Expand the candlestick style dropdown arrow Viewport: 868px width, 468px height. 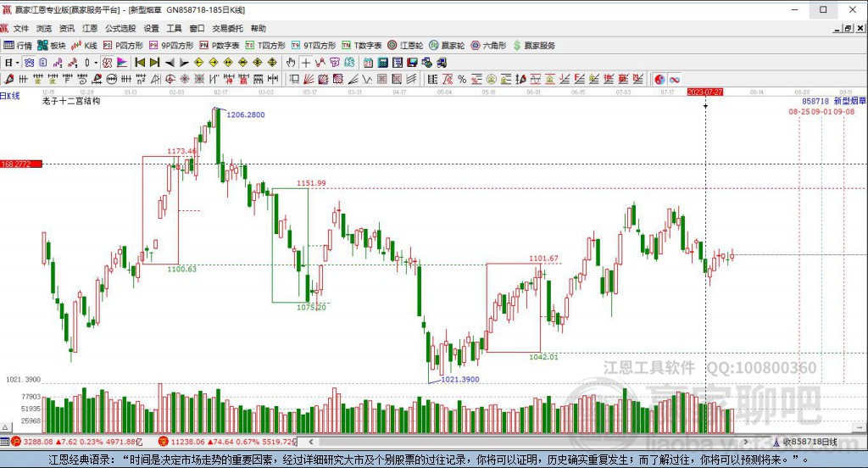click(x=95, y=63)
